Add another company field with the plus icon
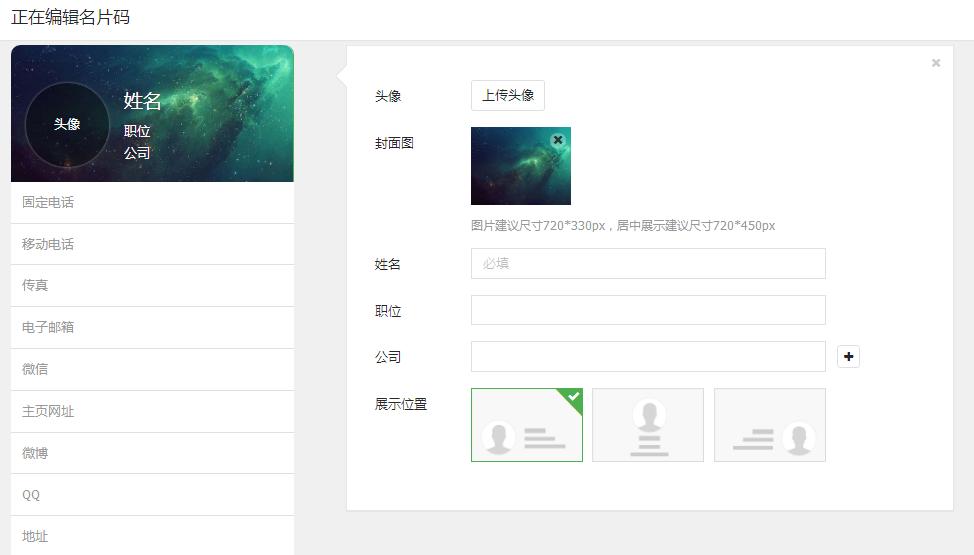This screenshot has width=974, height=555. (849, 357)
